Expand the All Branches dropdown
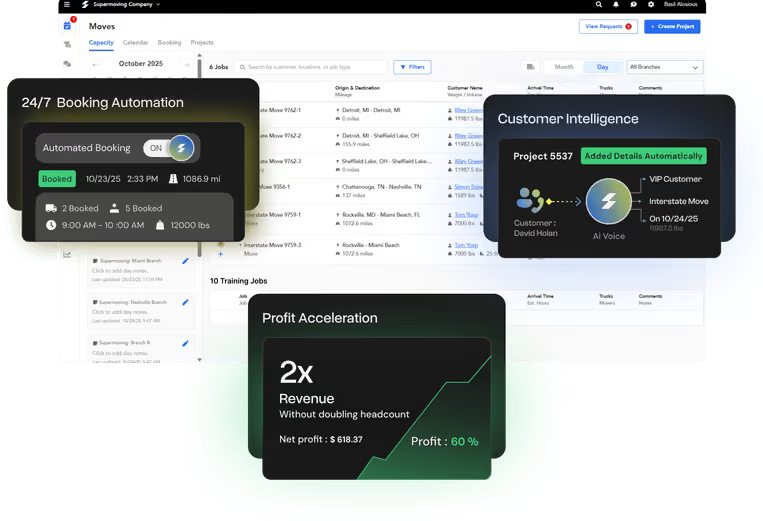 point(664,67)
